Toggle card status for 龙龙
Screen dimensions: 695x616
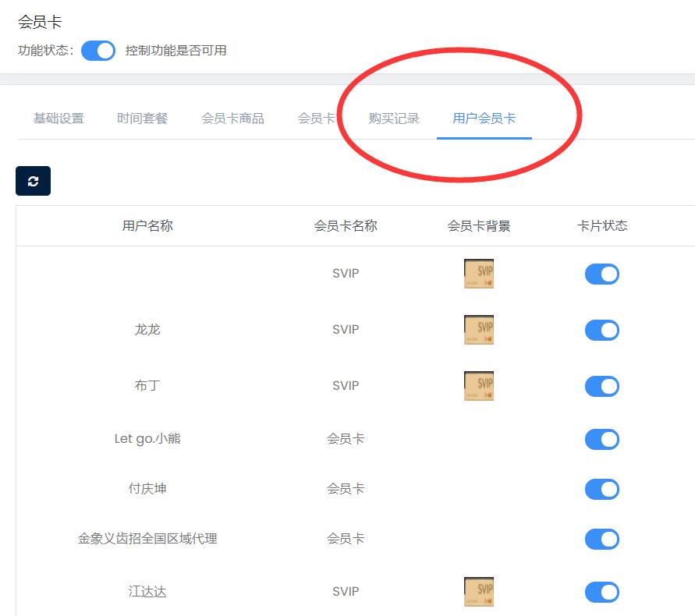602,330
